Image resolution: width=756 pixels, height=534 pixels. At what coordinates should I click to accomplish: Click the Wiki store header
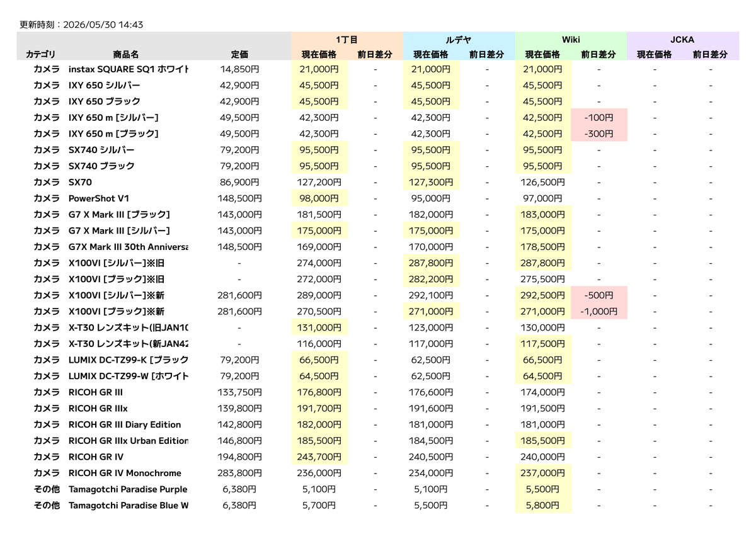tap(571, 39)
